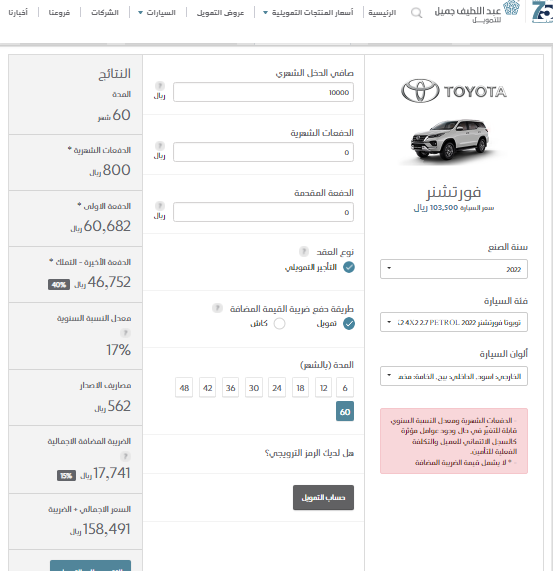Click the net monthly income input field
Image resolution: width=553 pixels, height=571 pixels.
click(263, 92)
